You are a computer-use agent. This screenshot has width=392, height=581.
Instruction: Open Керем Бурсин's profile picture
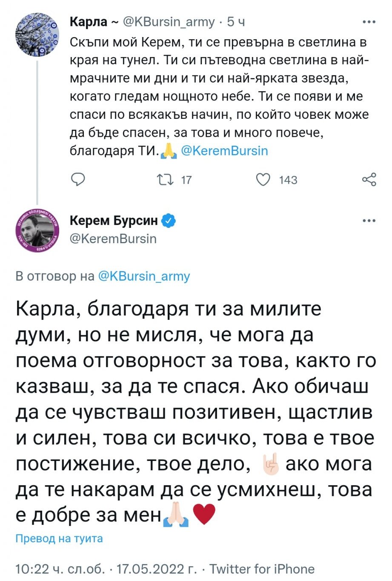[x=37, y=231]
